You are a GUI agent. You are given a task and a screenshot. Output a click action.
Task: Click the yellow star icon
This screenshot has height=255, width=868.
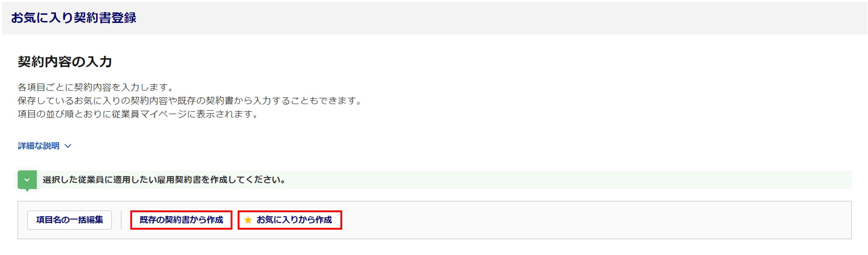248,220
